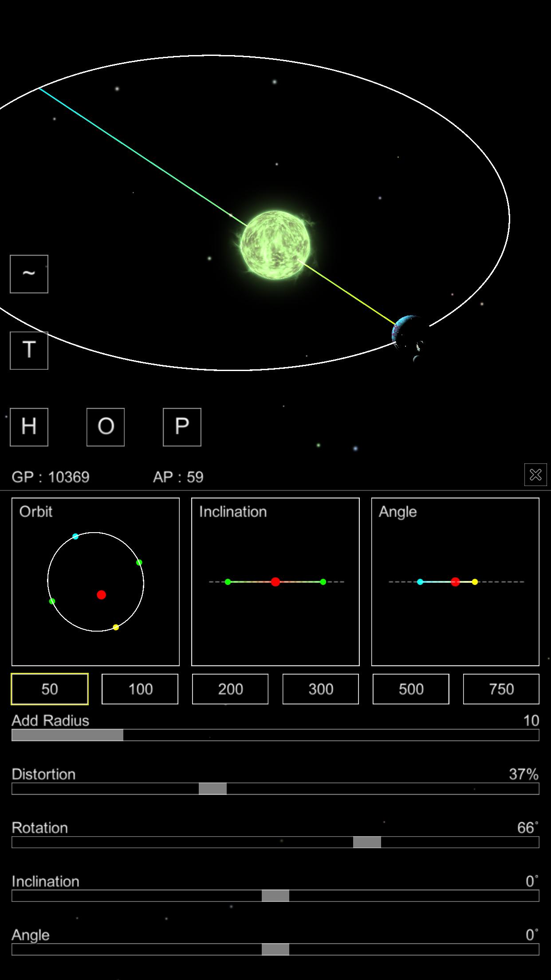Tap the H button
Screen dimensions: 551x980
pos(29,427)
